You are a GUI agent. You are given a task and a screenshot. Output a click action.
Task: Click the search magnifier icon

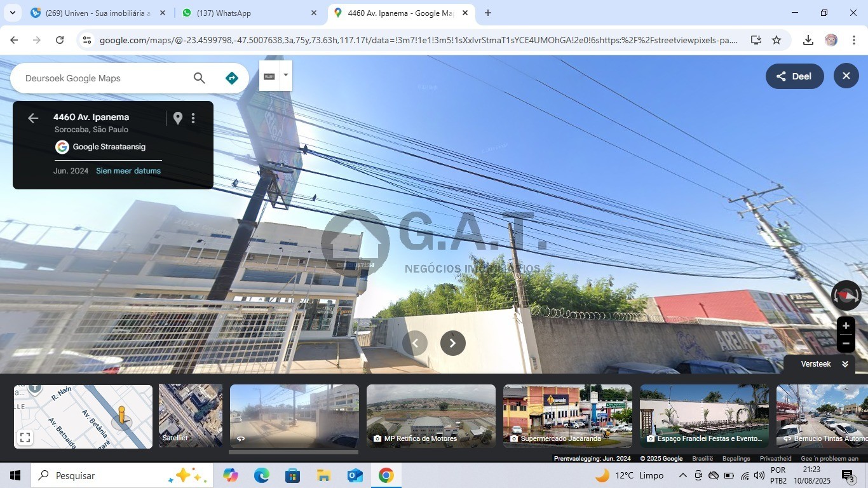[199, 78]
